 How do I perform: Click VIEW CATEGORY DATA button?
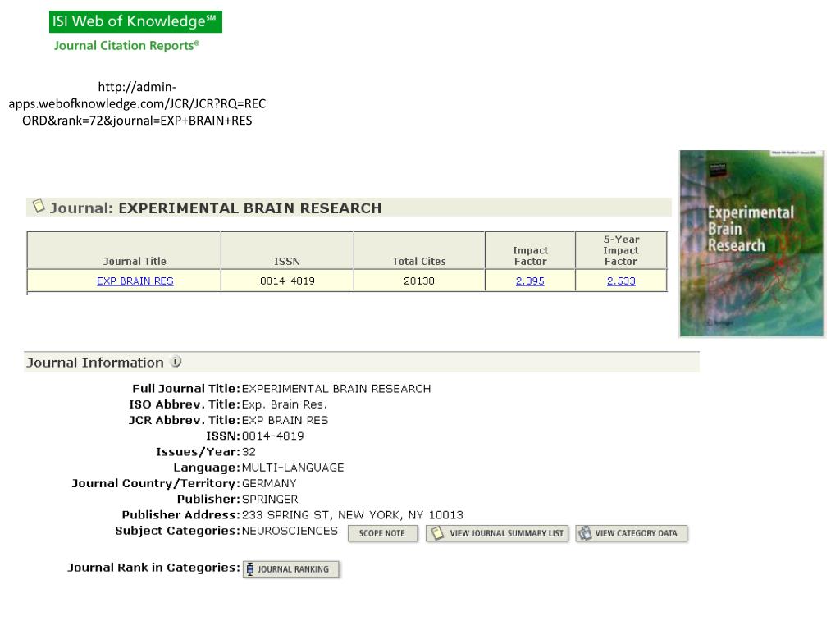coord(632,533)
